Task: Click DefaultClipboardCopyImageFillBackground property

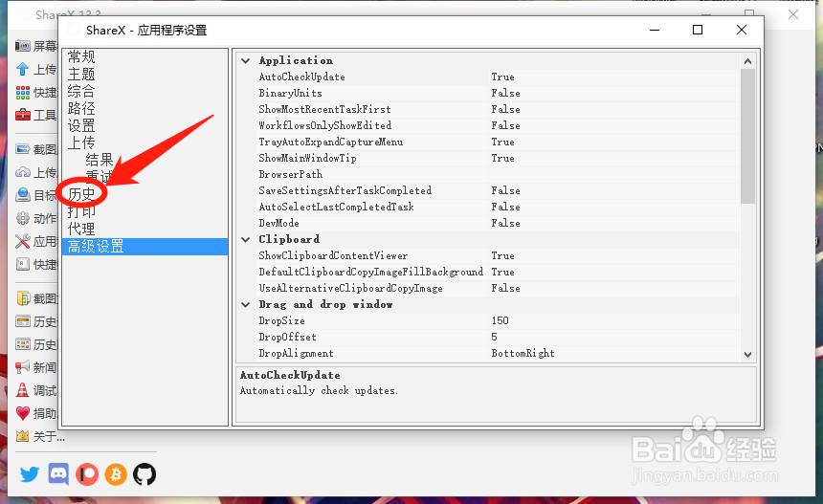Action: click(x=371, y=273)
